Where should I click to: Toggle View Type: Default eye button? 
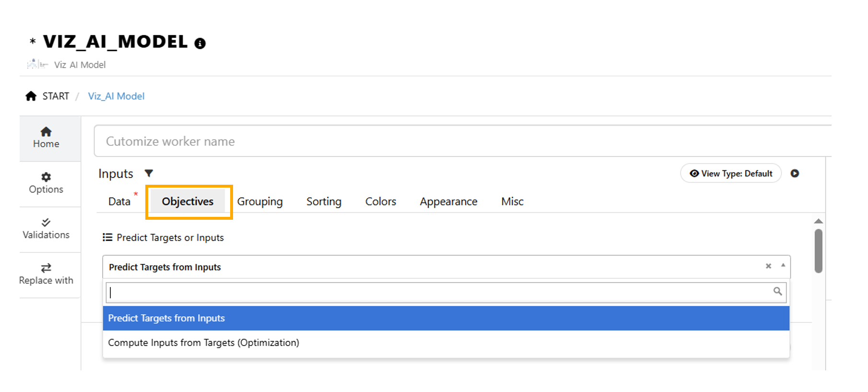click(731, 173)
